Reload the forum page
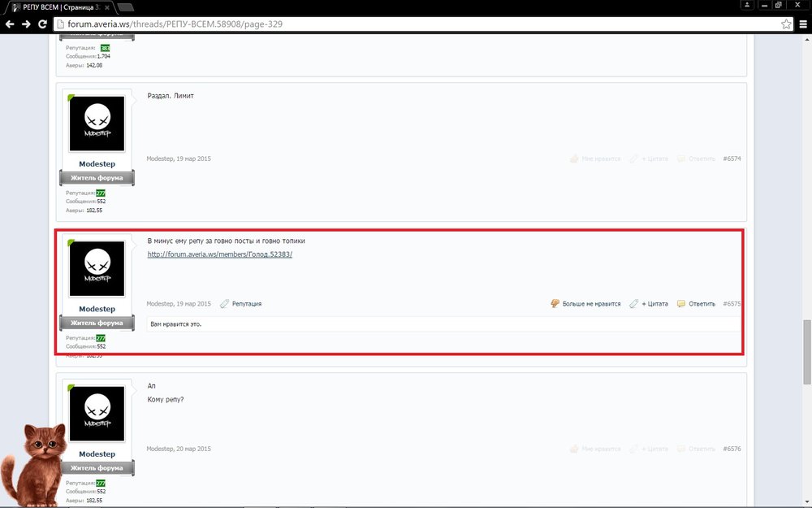812x508 pixels. [x=42, y=24]
